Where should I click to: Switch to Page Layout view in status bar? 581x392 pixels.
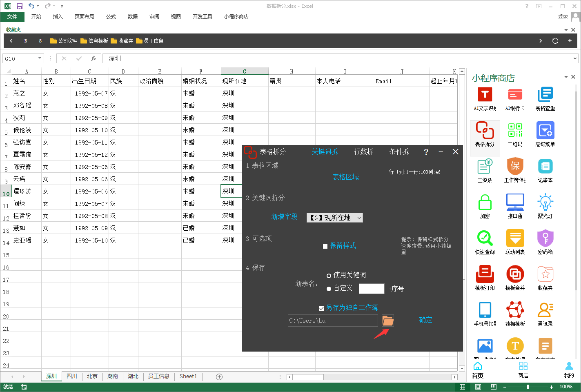(478, 387)
